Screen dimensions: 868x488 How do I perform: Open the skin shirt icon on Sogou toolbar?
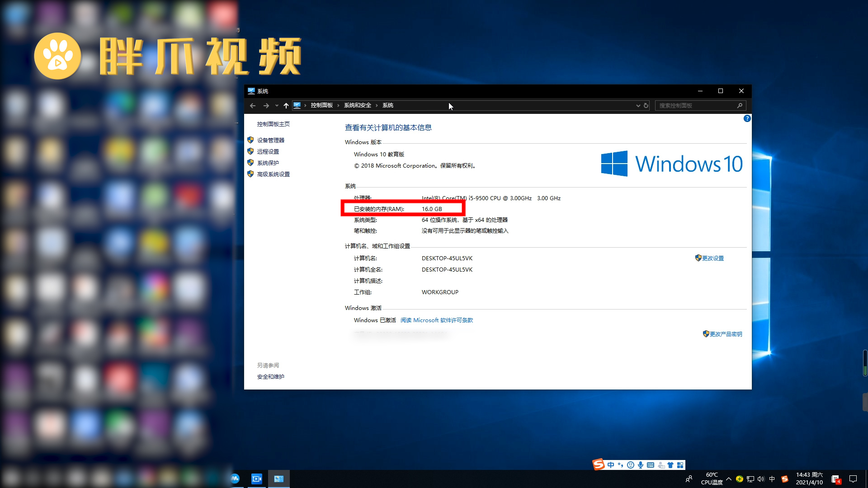(x=670, y=465)
